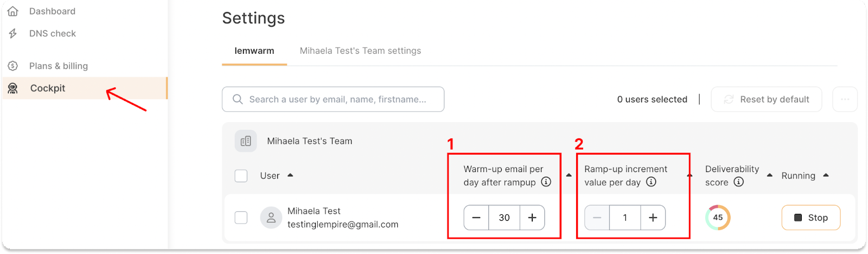Toggle the select-all users checkbox
This screenshot has width=868, height=254.
[241, 176]
